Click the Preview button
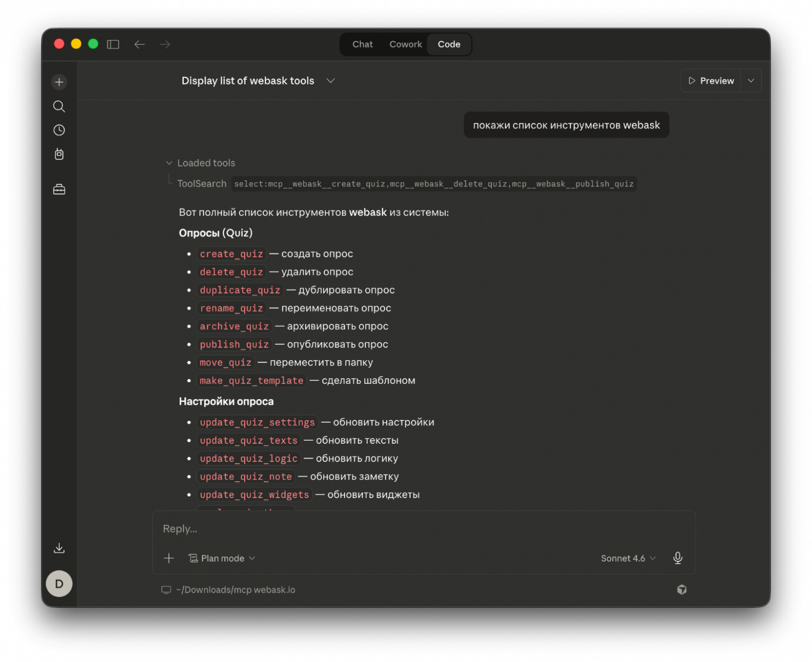 pyautogui.click(x=711, y=80)
